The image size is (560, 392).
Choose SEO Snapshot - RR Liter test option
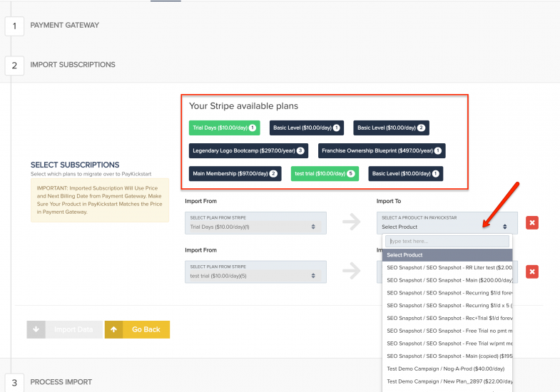coord(447,267)
